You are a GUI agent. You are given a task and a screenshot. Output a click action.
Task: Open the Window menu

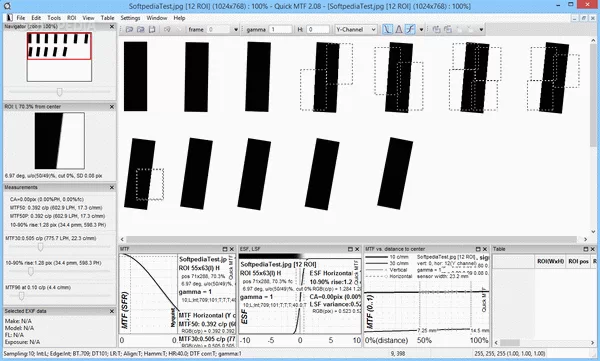pyautogui.click(x=157, y=18)
